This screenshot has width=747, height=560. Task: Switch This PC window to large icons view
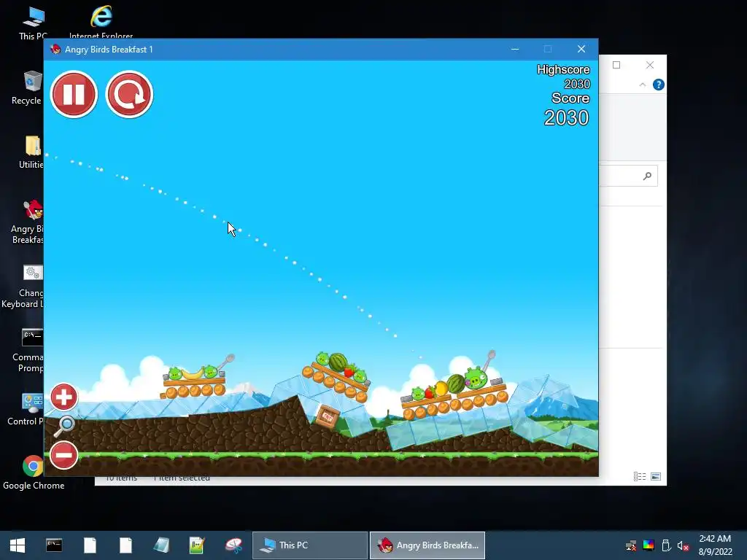(x=656, y=477)
